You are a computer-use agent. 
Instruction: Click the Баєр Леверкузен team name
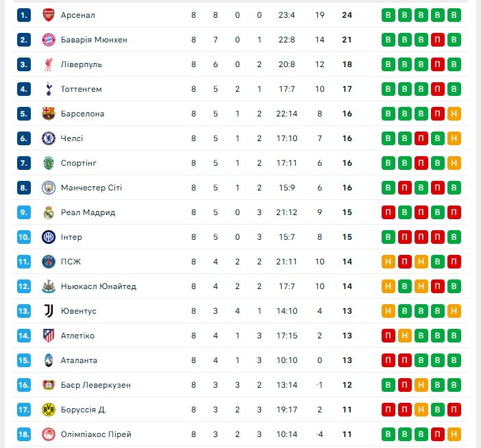click(96, 385)
